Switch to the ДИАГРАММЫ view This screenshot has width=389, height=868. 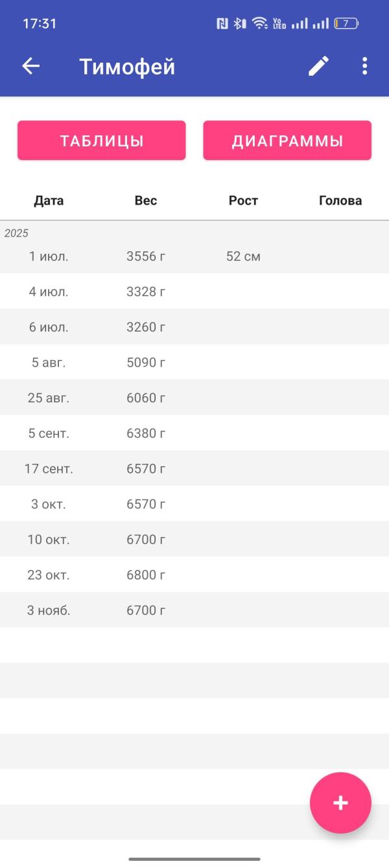tap(287, 141)
